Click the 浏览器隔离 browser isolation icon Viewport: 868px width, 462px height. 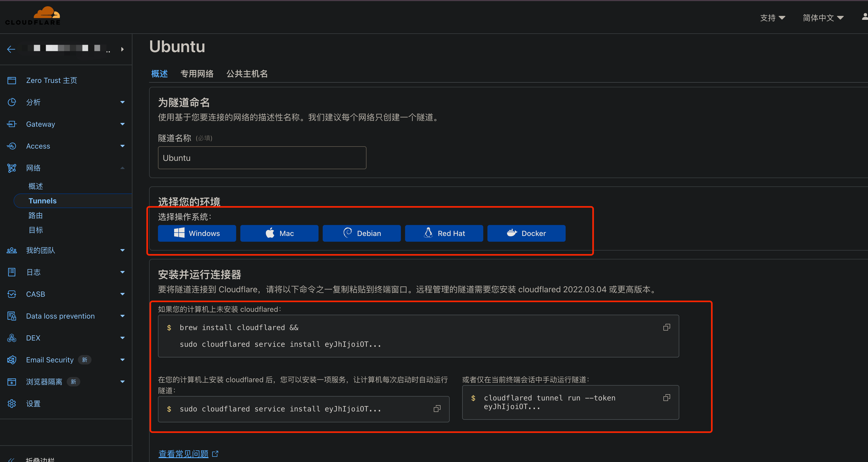[x=12, y=382]
